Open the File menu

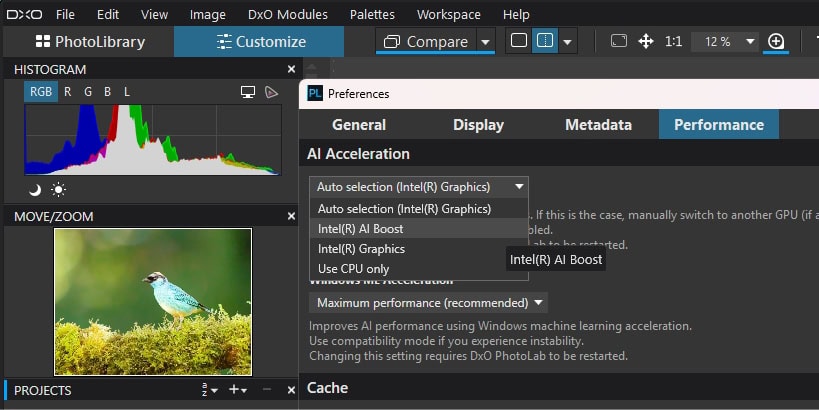click(65, 14)
